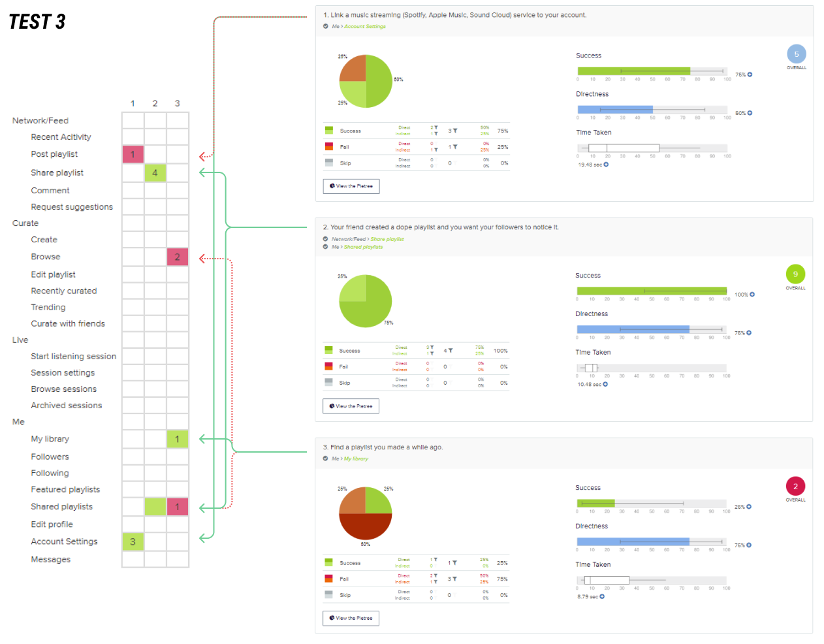Viewport: 824px width, 644px height.
Task: Click the blue overall score 5 badge
Action: [797, 54]
